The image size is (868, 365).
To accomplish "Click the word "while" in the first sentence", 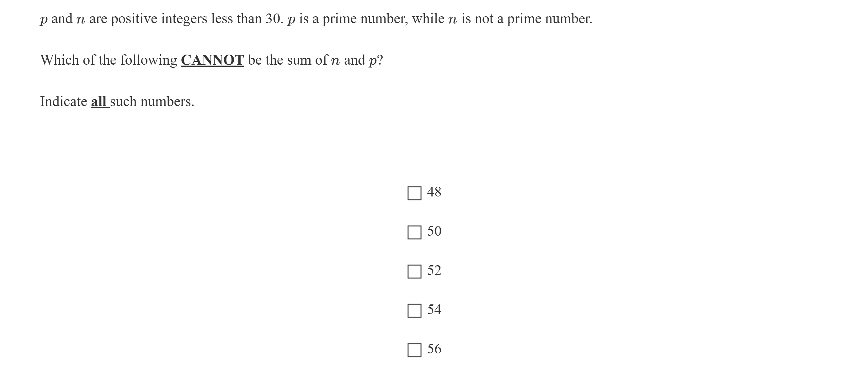I will point(428,19).
